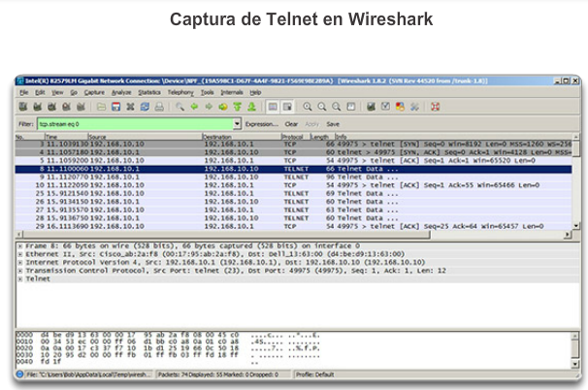Edit coloring rules icon
Image resolution: width=588 pixels, height=390 pixels.
click(x=400, y=107)
